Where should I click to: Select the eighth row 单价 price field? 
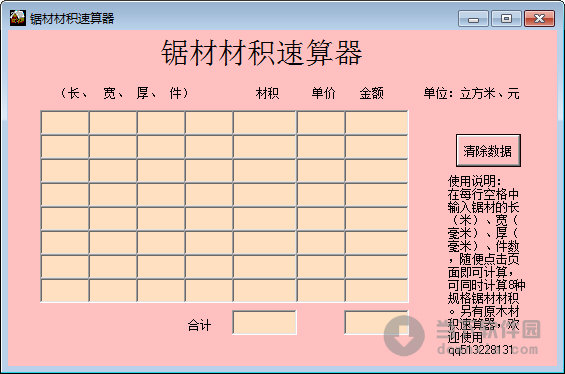(x=321, y=291)
